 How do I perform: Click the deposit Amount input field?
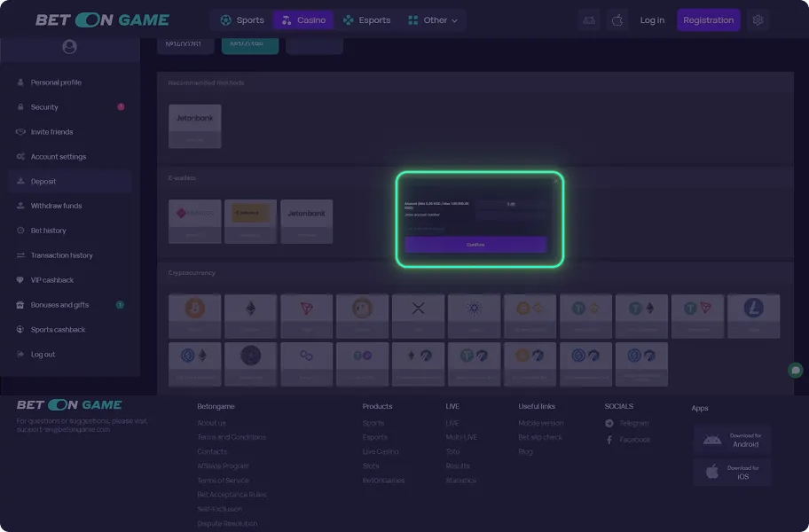[x=511, y=204]
